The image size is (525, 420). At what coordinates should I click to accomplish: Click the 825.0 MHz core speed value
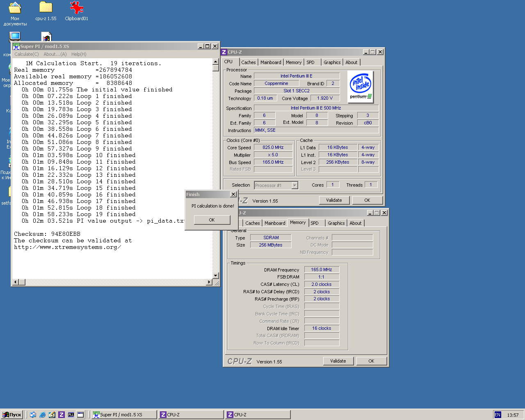273,147
